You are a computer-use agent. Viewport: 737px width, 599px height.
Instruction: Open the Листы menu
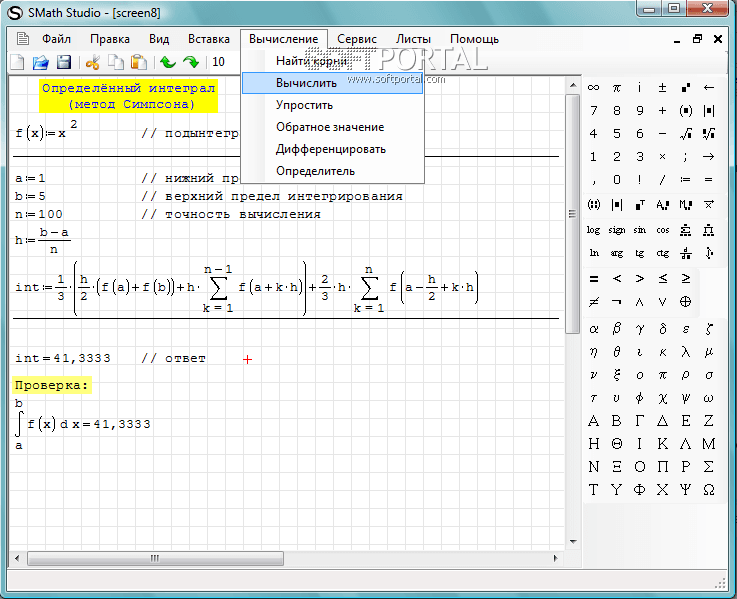tap(413, 39)
